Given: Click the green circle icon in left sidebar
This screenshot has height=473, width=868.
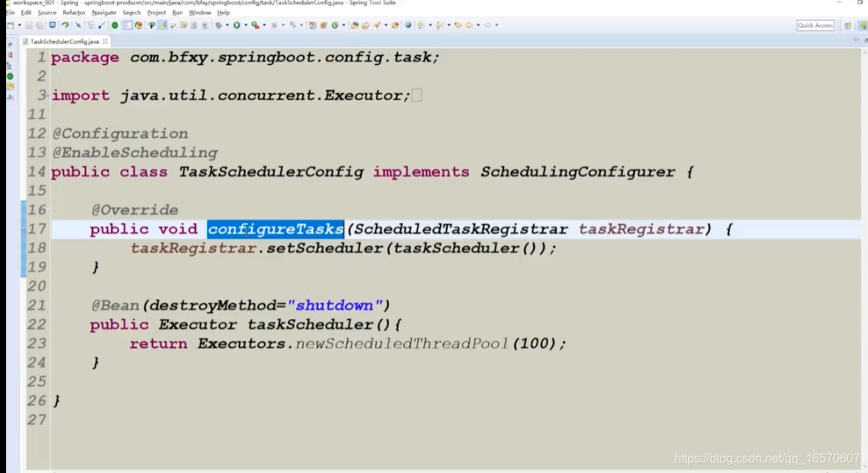Looking at the screenshot, I should click(10, 76).
